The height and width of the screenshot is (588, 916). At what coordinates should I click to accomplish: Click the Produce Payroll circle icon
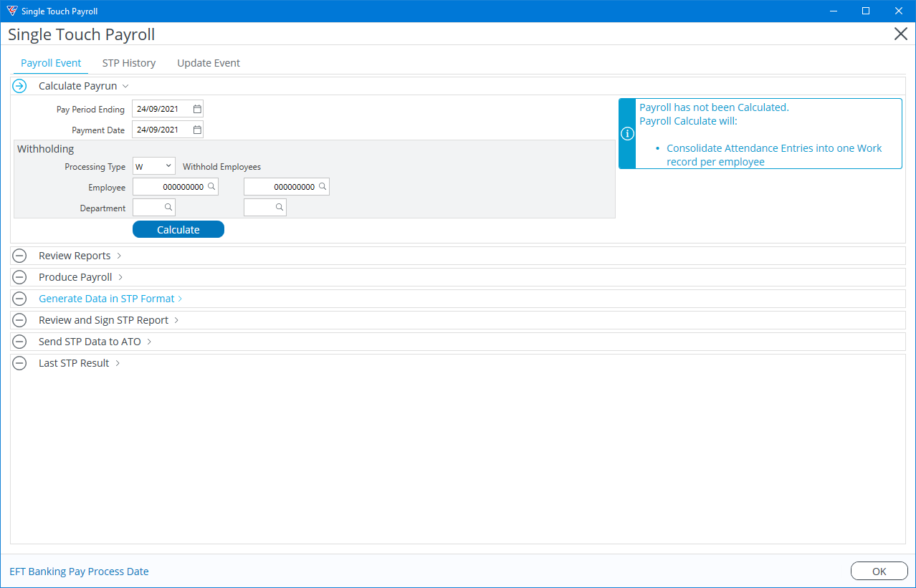click(20, 277)
